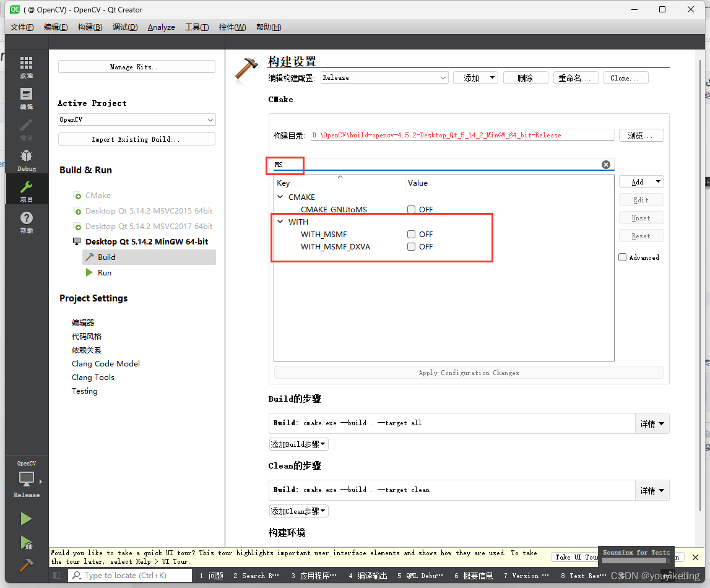Open the 1 问题 issues pane
The width and height of the screenshot is (710, 588).
(x=212, y=576)
